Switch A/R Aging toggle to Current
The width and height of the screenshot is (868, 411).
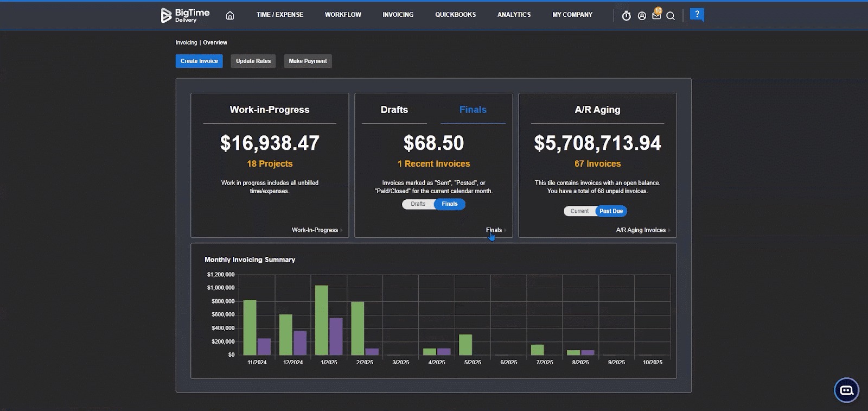coord(579,211)
